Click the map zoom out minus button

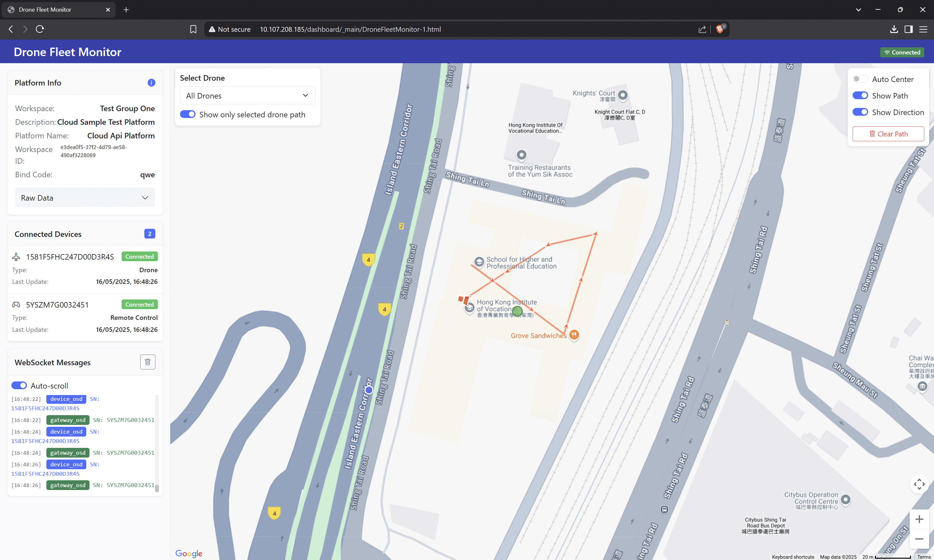(919, 539)
